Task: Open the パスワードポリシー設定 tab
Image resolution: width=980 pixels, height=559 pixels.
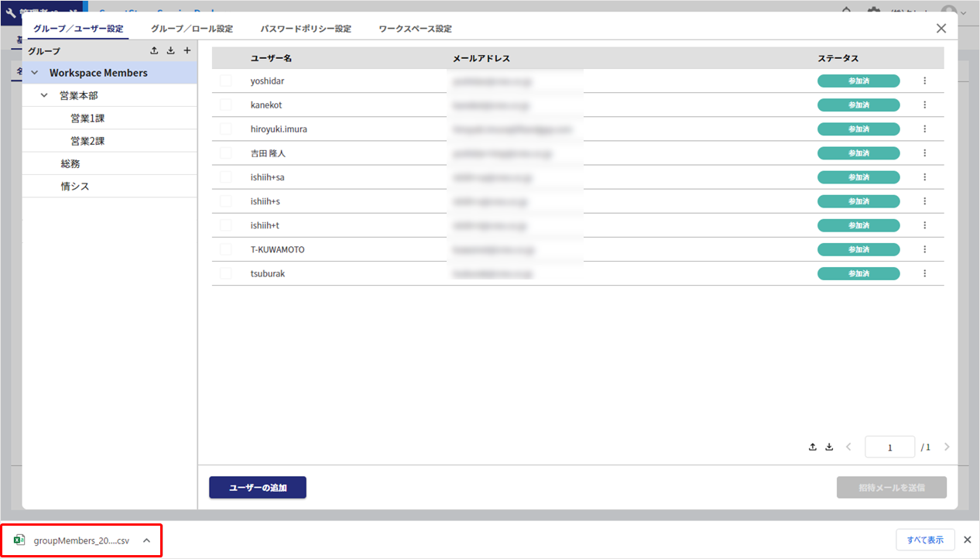Action: (306, 29)
